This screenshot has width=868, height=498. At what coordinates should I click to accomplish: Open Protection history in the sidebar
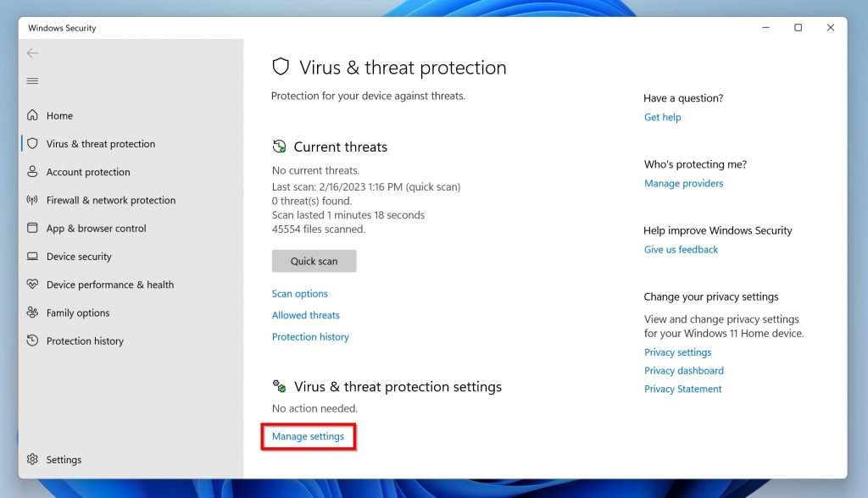tap(86, 340)
